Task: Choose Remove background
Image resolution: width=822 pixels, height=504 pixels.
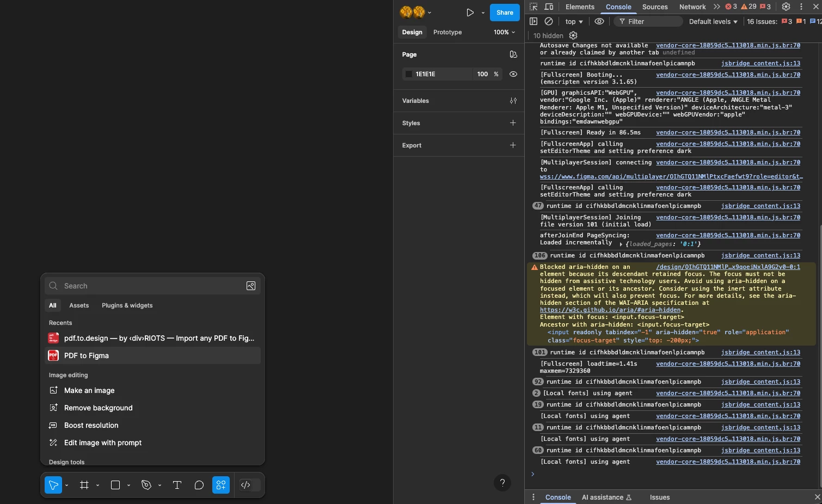Action: click(152, 408)
